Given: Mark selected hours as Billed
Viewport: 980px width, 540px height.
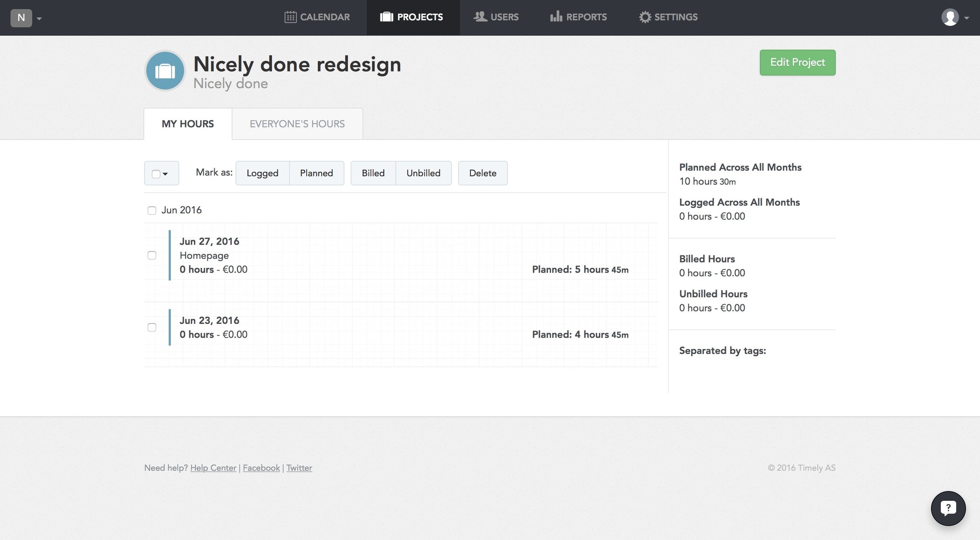Looking at the screenshot, I should tap(373, 173).
